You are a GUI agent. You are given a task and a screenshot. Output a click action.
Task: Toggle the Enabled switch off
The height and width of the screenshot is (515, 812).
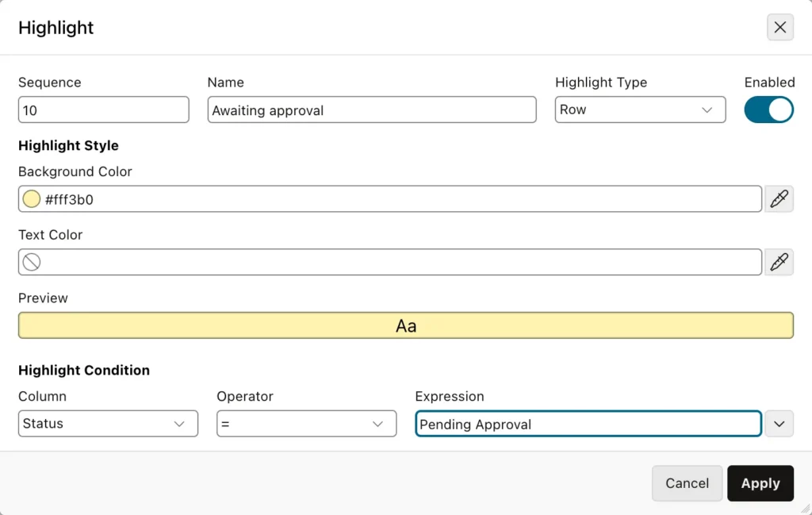coord(768,110)
